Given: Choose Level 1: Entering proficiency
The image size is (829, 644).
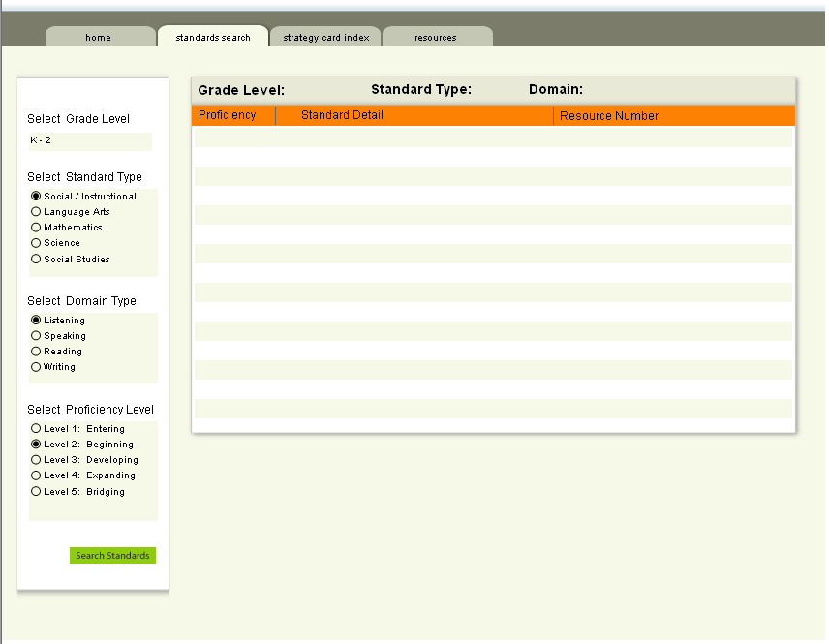Looking at the screenshot, I should tap(36, 429).
